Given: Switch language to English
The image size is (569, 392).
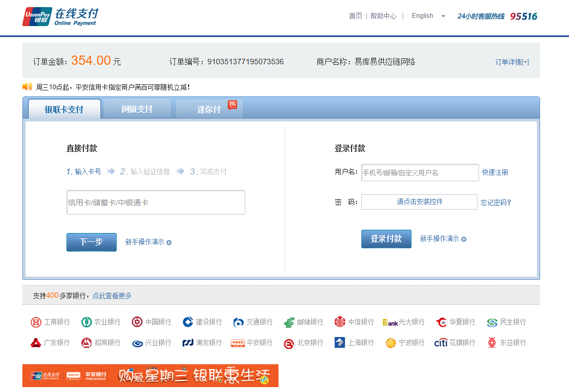Looking at the screenshot, I should (422, 16).
